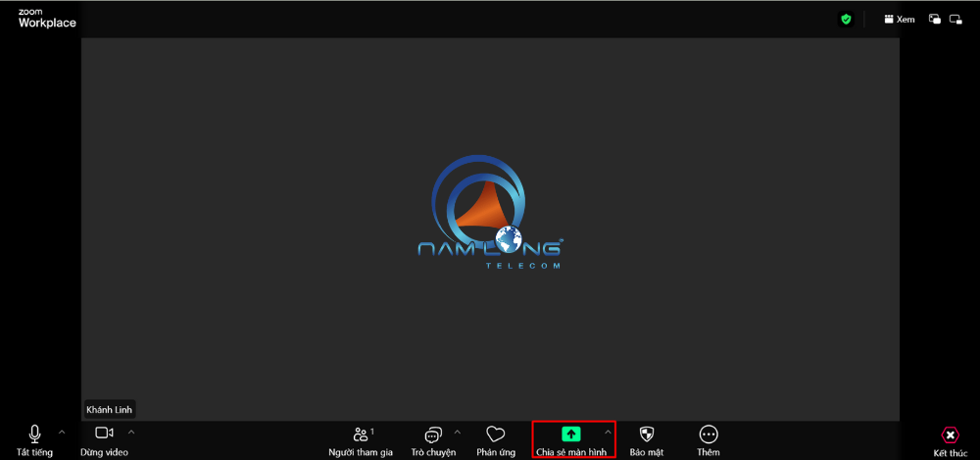Screen dimensions: 980x460
Task: Expand video options arrow beside Dừng video
Action: point(131,432)
